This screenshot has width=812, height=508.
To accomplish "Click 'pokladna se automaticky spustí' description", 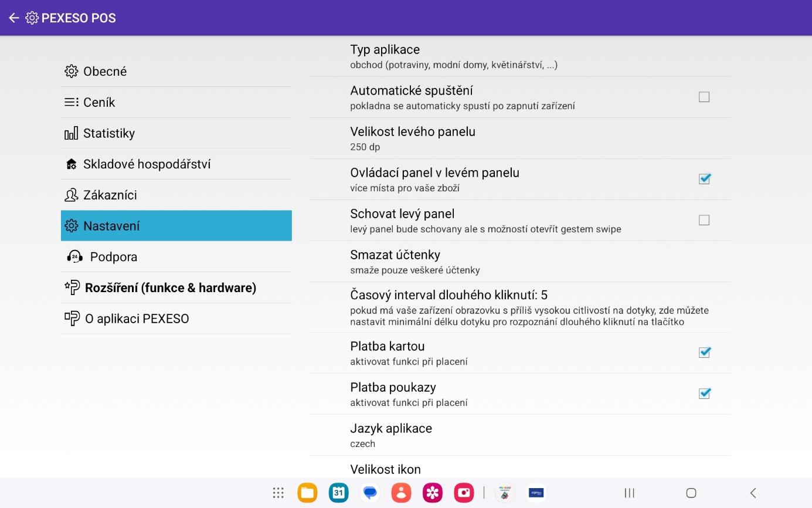I will click(463, 106).
